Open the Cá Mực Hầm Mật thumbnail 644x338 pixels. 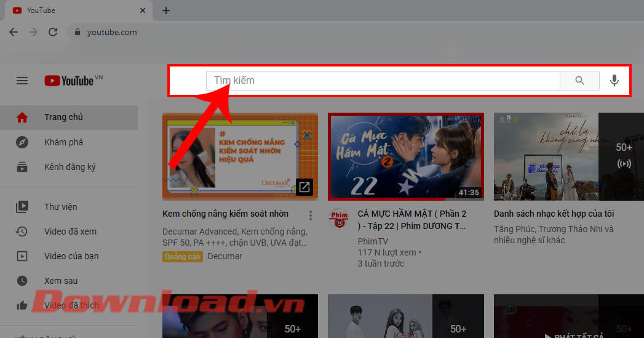tap(406, 156)
